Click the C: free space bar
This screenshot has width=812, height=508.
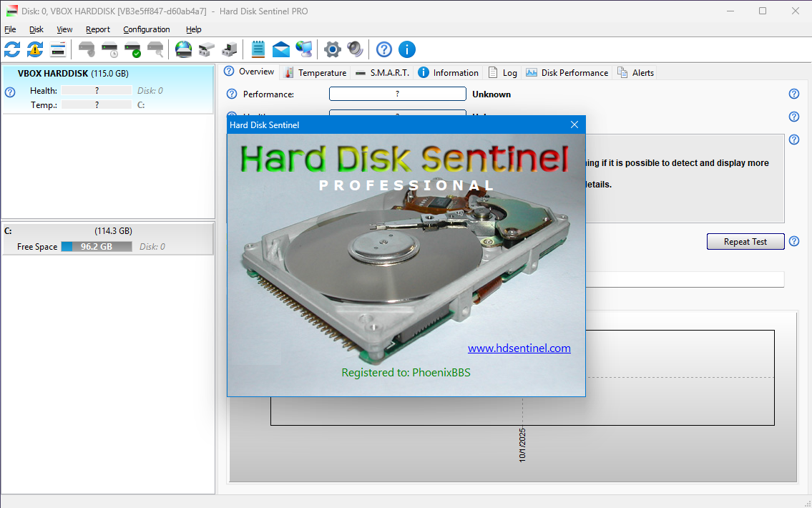[x=96, y=247]
